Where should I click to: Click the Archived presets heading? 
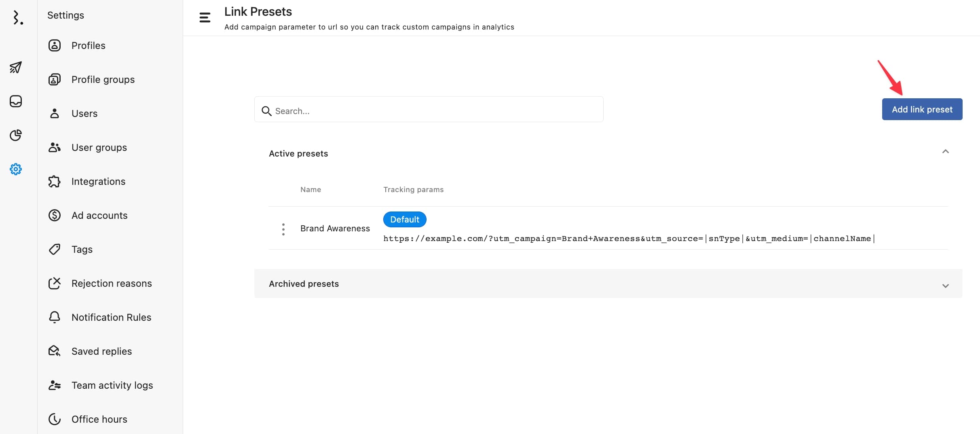click(x=304, y=284)
